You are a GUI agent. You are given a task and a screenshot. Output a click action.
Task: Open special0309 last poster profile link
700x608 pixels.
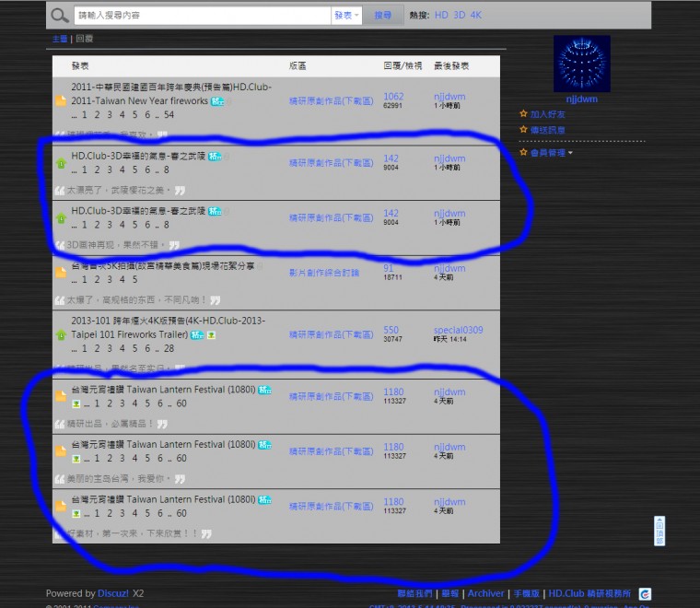tap(459, 330)
